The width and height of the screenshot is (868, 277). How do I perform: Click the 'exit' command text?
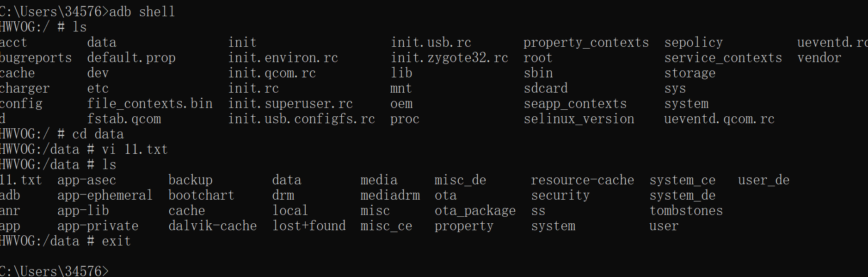(x=116, y=241)
